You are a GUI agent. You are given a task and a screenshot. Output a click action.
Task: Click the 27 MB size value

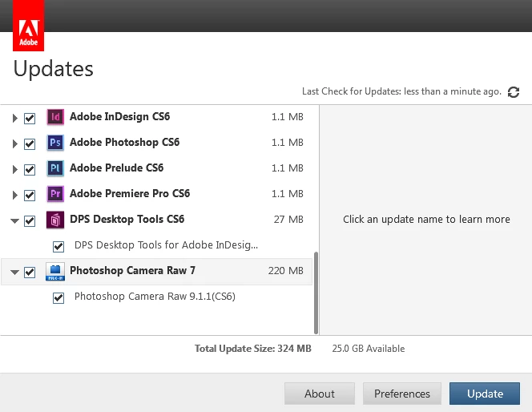pos(288,220)
